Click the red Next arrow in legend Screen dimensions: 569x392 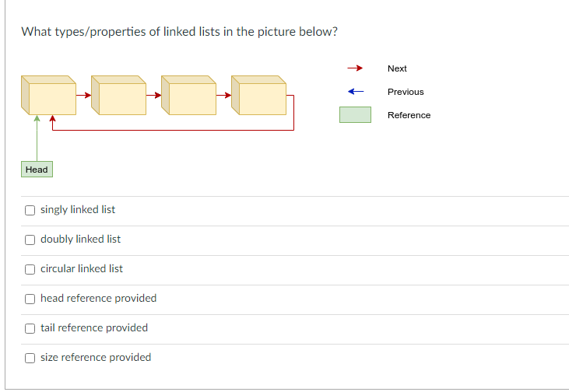coord(355,68)
